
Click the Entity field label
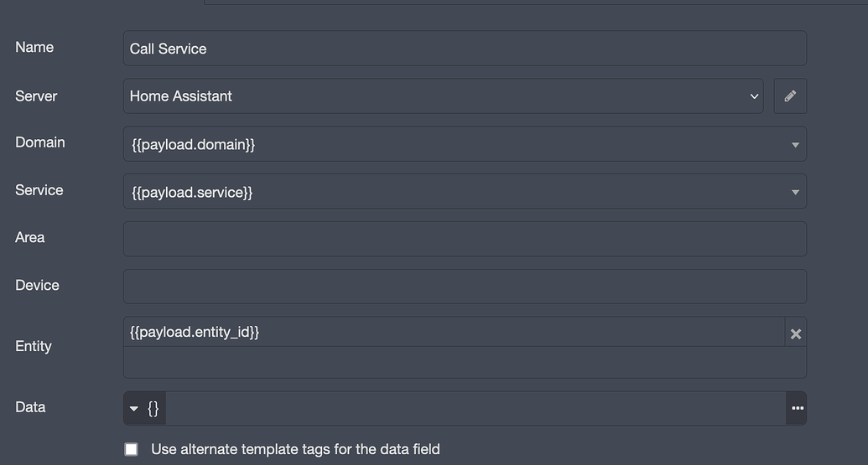coord(34,346)
